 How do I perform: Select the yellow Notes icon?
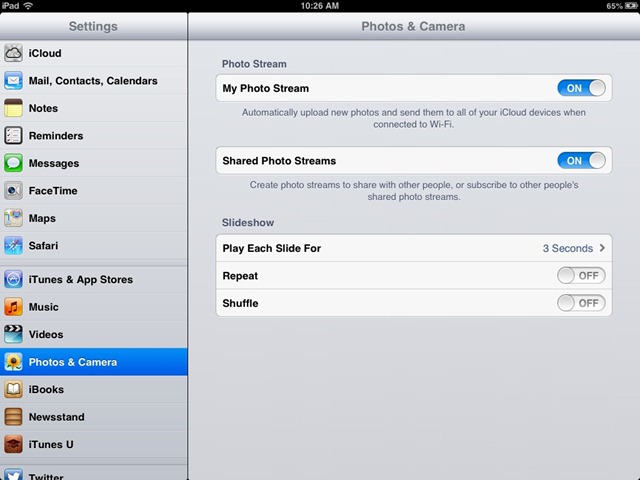click(x=13, y=108)
